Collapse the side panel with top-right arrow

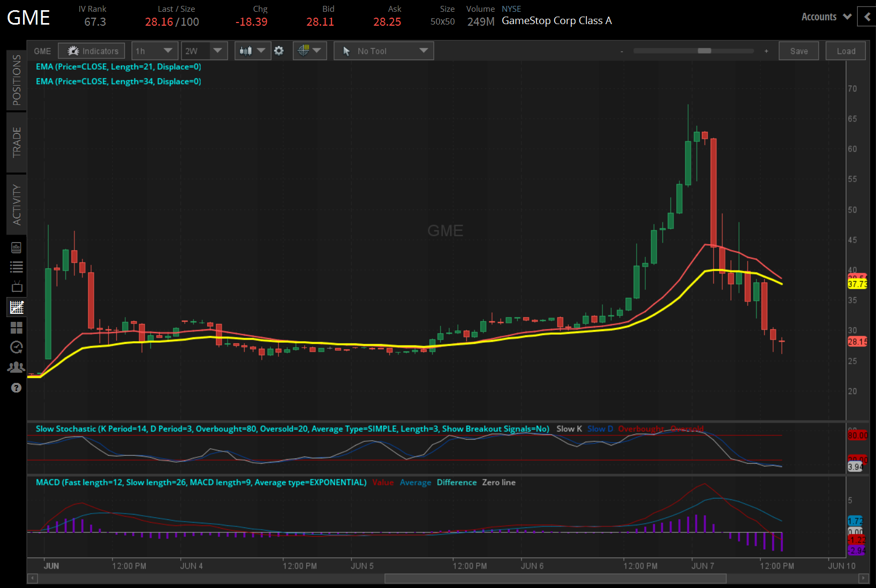[867, 17]
